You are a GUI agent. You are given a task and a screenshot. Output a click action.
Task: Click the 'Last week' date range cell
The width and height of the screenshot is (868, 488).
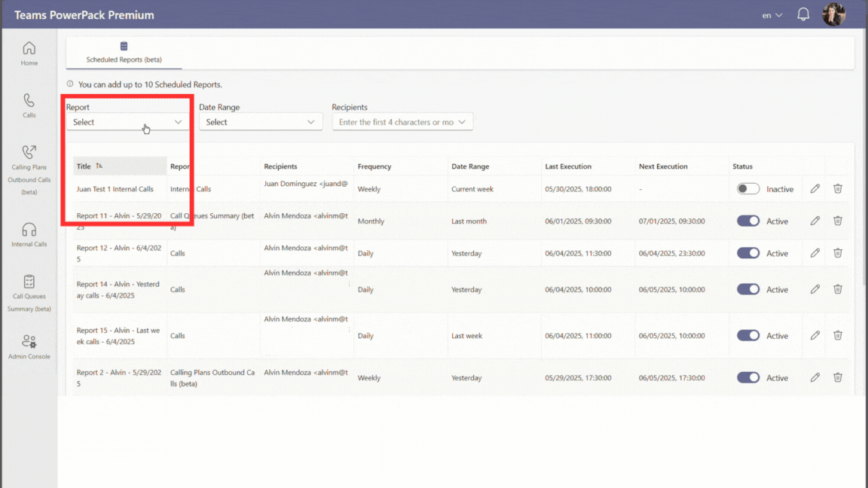[x=466, y=335]
